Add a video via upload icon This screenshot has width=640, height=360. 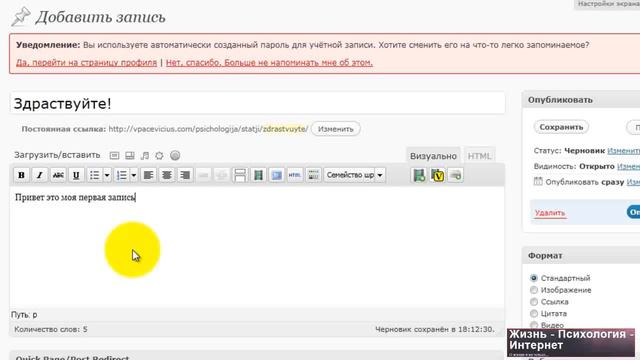pos(130,156)
